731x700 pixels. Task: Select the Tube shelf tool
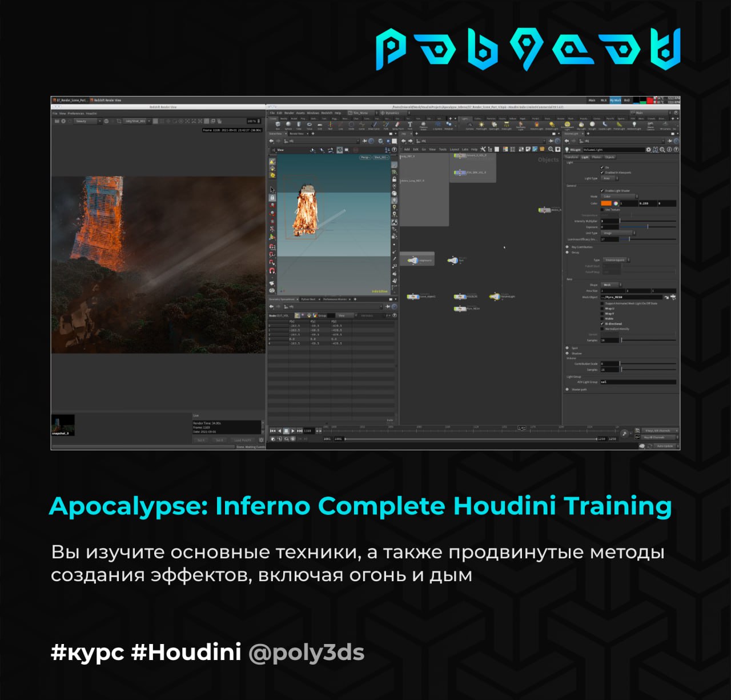click(299, 125)
